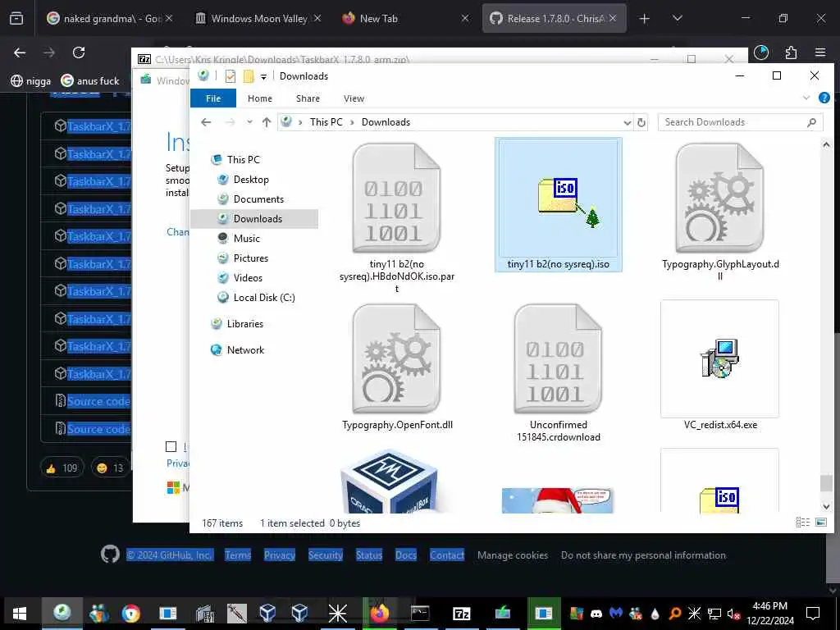Open the browser list all tabs chevron
The image size is (840, 630).
677,18
